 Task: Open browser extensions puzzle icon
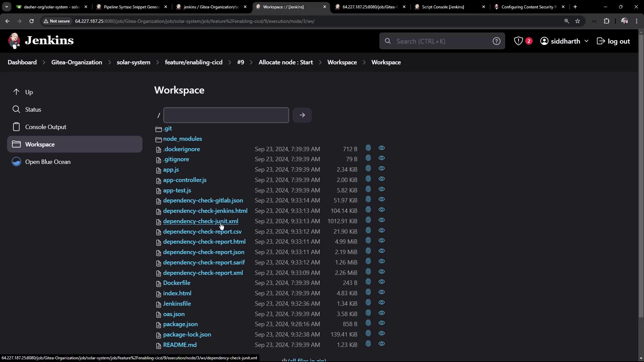point(606,21)
